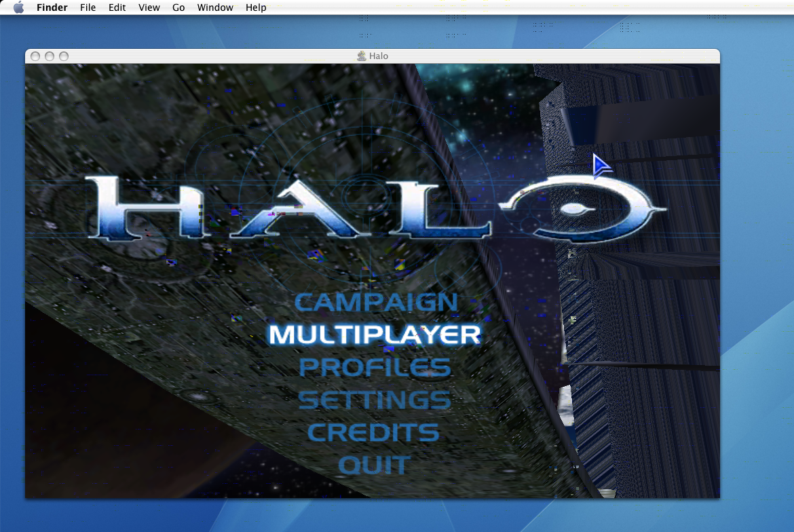Zoom the Halo window
794x532 pixels.
tap(64, 56)
